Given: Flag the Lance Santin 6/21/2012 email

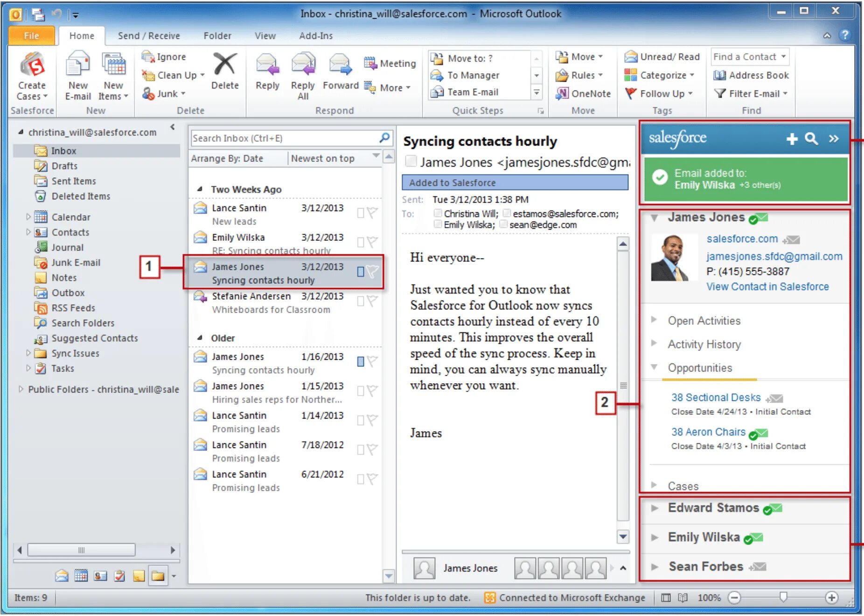Looking at the screenshot, I should [372, 479].
